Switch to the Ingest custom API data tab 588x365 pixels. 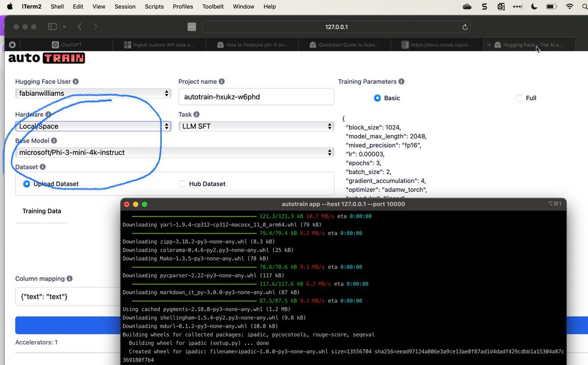[x=159, y=45]
